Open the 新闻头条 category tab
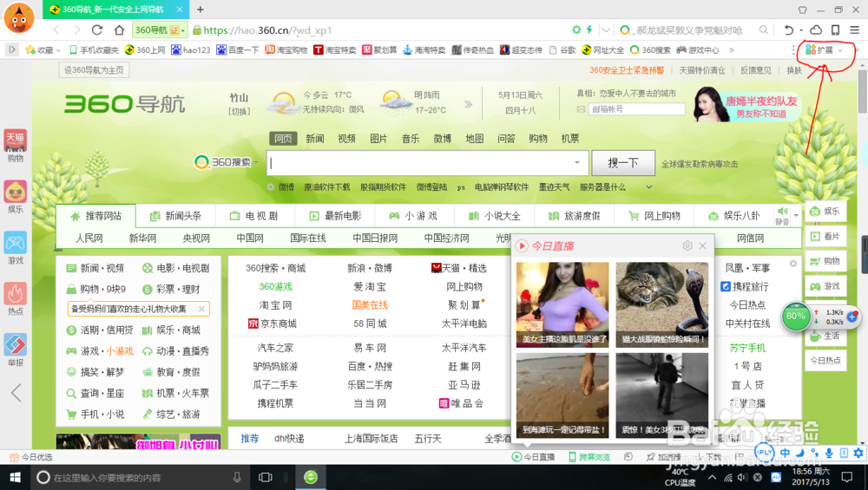The height and width of the screenshot is (490, 868). coord(175,216)
